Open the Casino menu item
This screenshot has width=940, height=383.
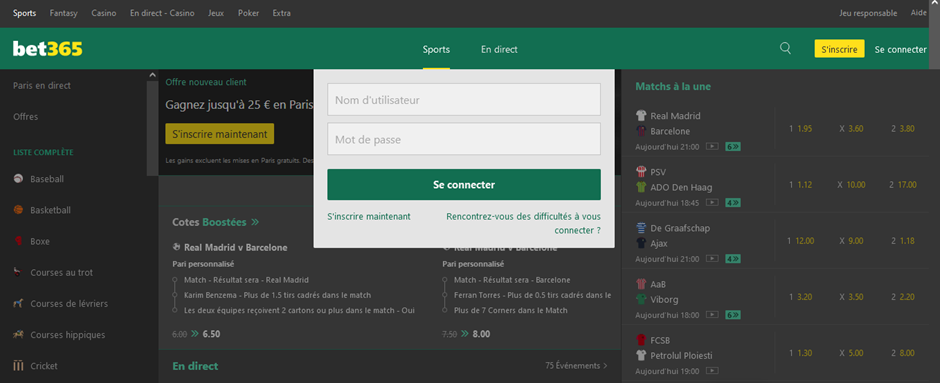104,13
